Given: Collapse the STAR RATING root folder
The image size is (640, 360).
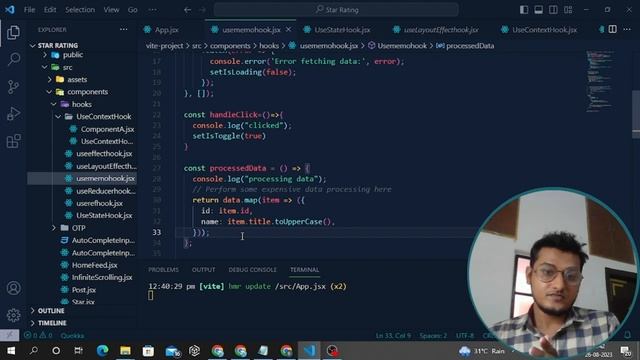Looking at the screenshot, I should point(58,45).
